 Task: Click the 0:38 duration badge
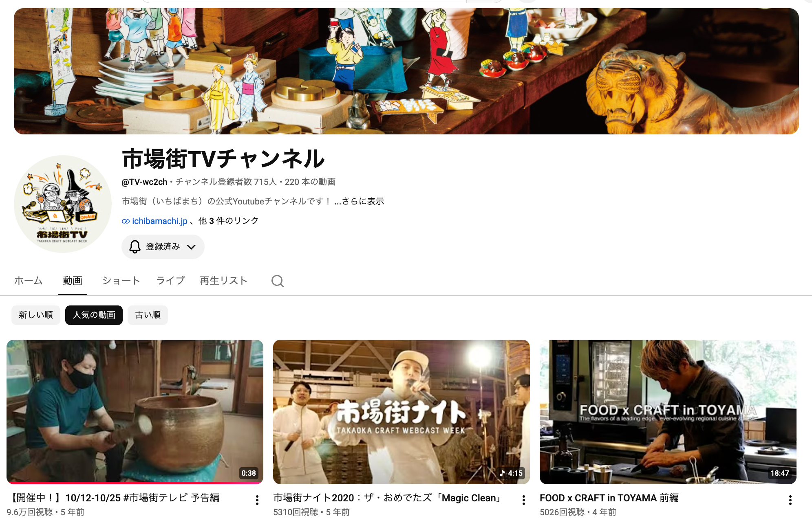tap(249, 473)
